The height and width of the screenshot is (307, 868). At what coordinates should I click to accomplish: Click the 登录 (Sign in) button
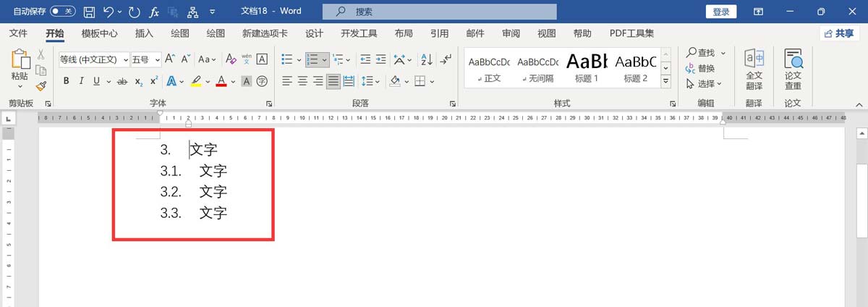point(720,12)
